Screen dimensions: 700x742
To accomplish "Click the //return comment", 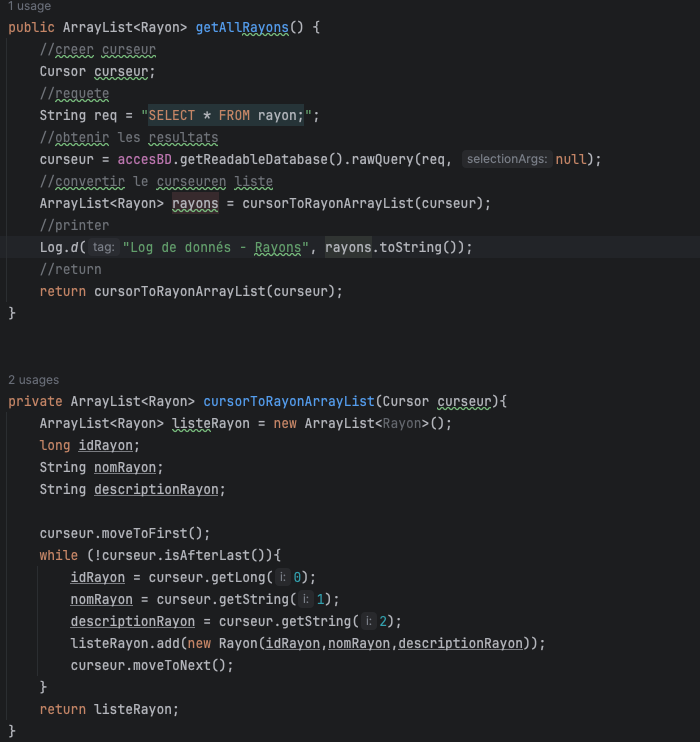I will [71, 269].
